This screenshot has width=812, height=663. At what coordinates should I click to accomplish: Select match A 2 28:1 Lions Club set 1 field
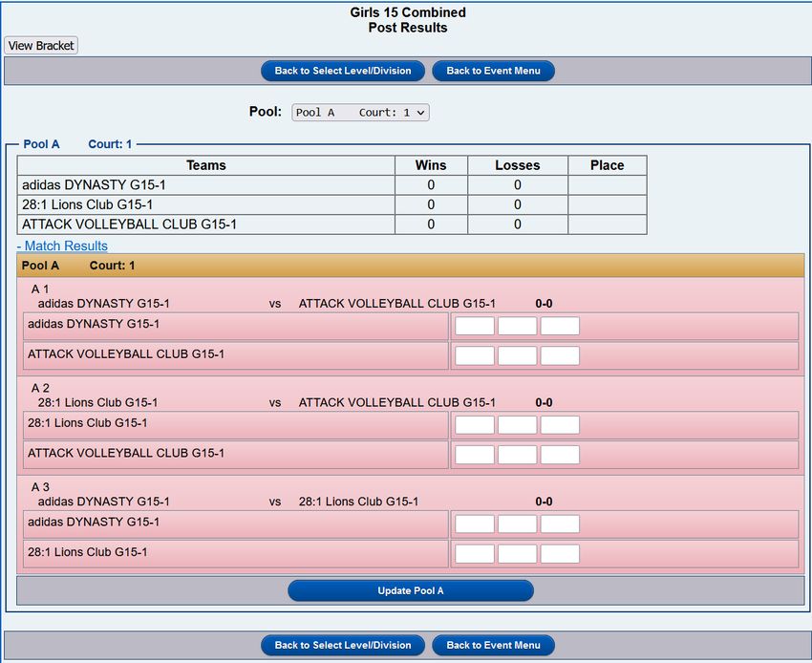click(x=475, y=425)
